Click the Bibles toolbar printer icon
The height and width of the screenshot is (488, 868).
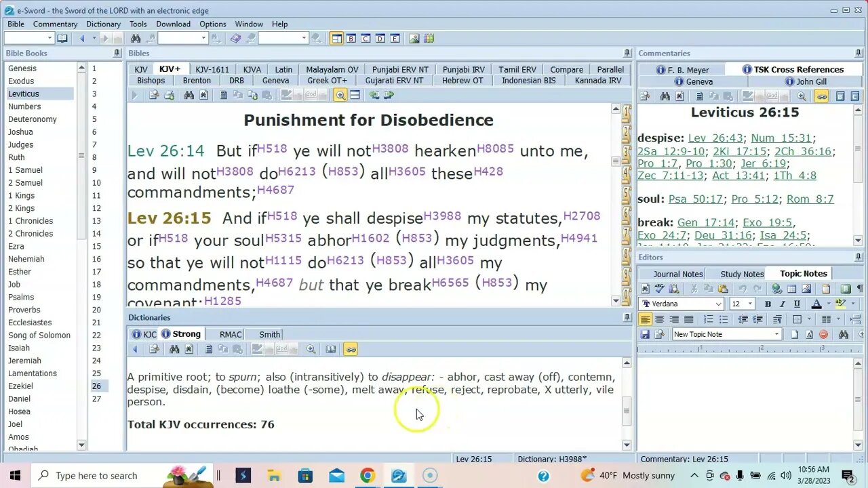pyautogui.click(x=170, y=95)
